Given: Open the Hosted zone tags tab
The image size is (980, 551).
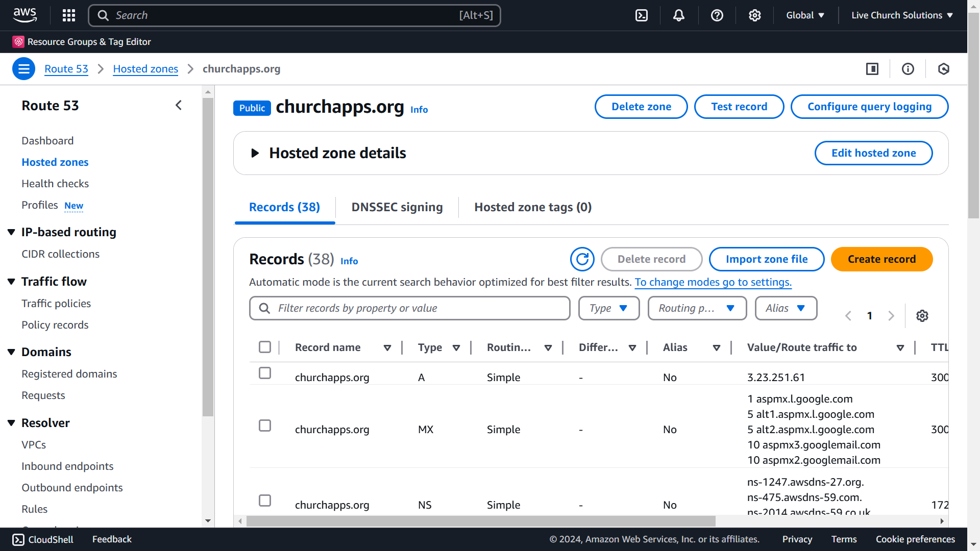Looking at the screenshot, I should [x=533, y=207].
